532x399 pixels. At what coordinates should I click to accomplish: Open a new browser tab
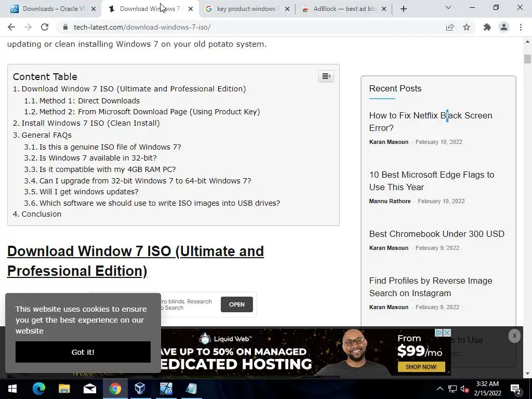coord(403,9)
